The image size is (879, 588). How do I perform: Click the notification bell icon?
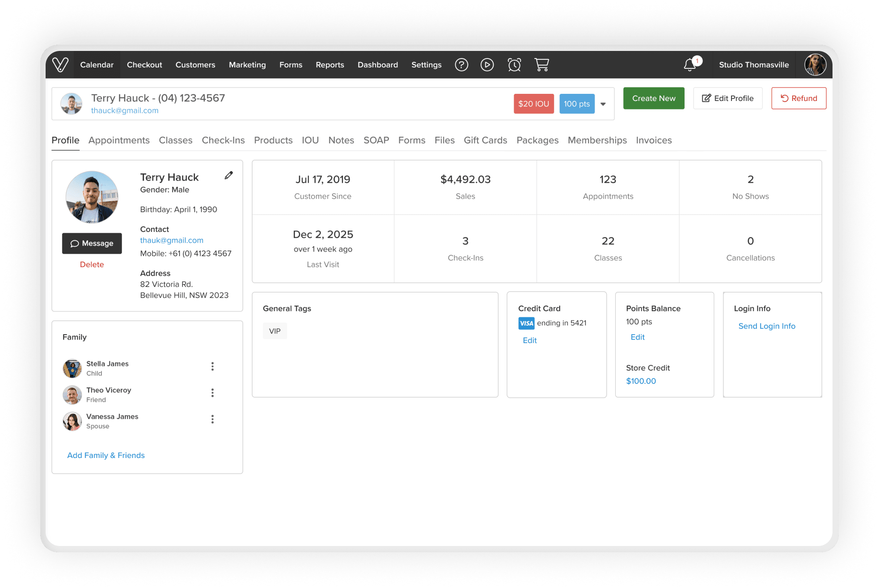pyautogui.click(x=690, y=65)
